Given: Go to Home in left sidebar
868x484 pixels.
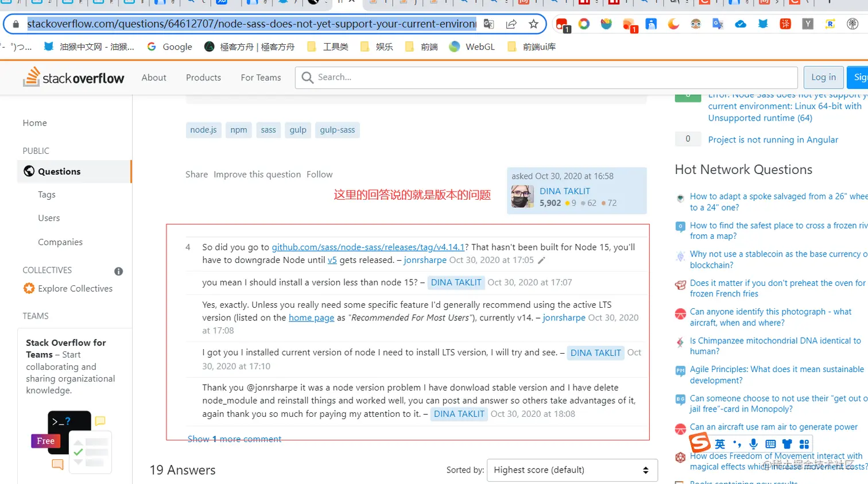Looking at the screenshot, I should pos(35,123).
